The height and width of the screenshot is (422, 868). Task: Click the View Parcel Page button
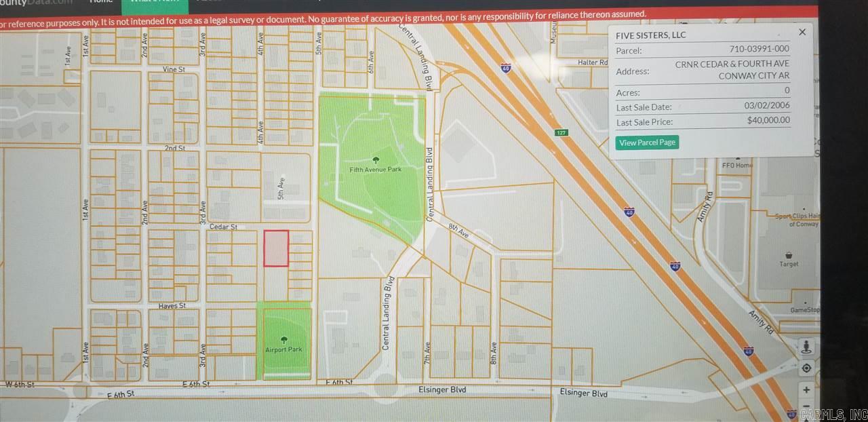click(x=647, y=142)
